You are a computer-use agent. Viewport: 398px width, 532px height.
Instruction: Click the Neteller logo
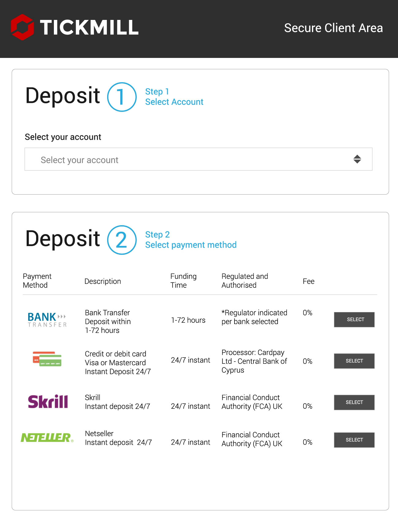click(47, 438)
